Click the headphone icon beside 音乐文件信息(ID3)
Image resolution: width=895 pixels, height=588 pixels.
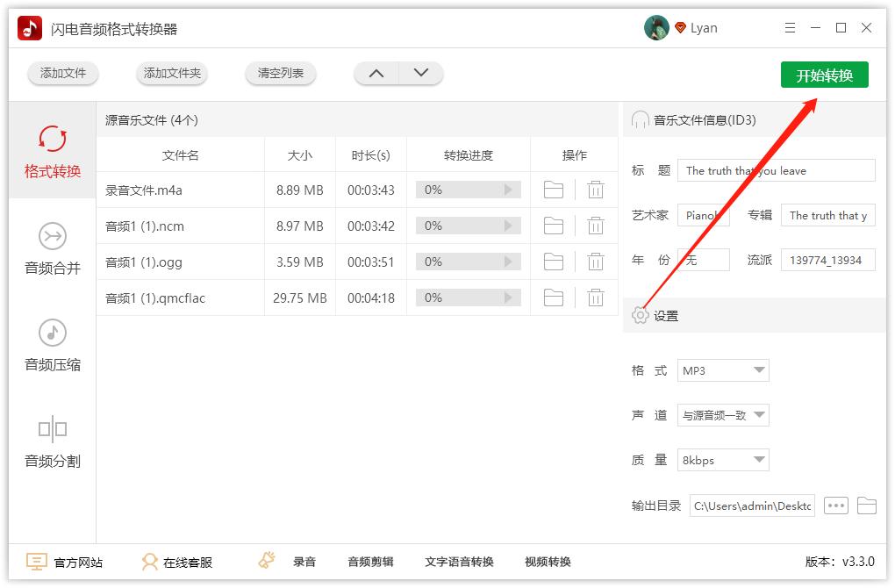tap(640, 120)
